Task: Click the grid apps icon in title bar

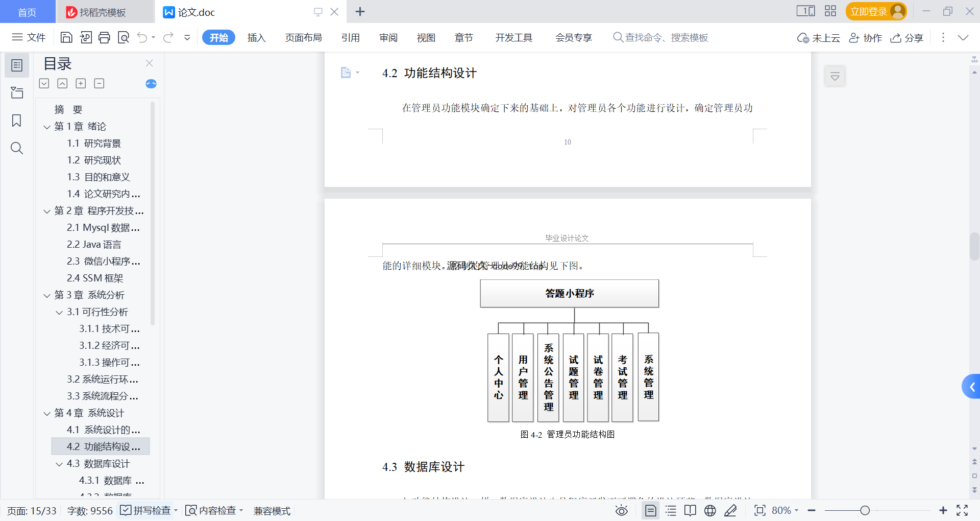Action: [x=830, y=11]
